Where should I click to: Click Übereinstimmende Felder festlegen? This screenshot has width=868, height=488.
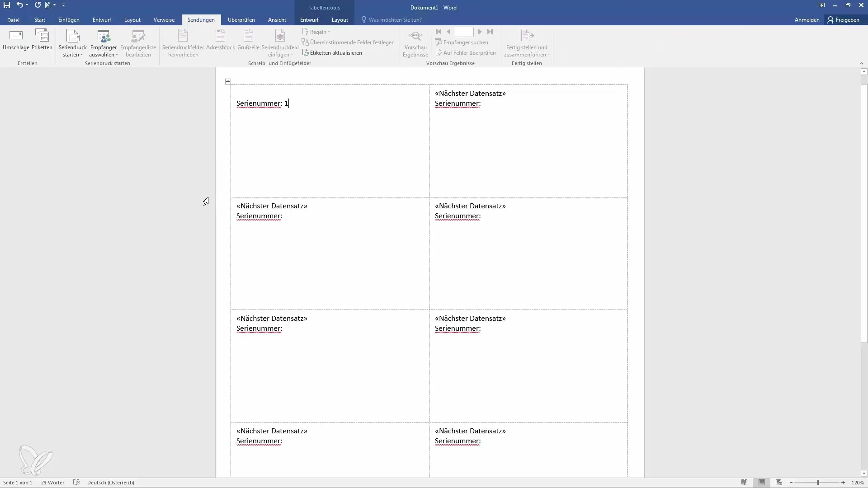point(348,42)
